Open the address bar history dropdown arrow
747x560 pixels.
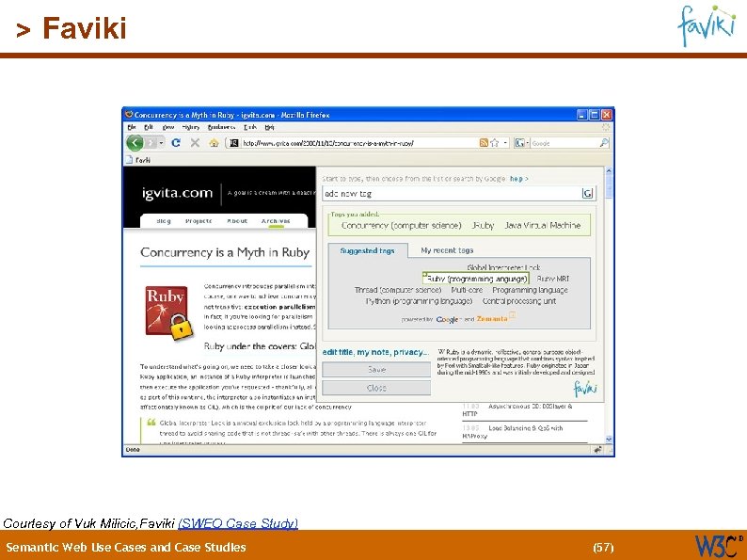505,142
